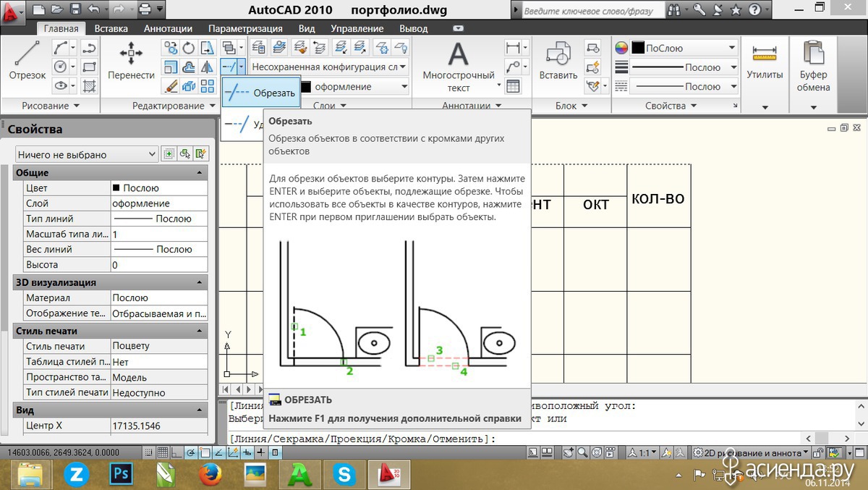Click the keyword search input field
This screenshot has height=490, width=868.
tap(590, 11)
